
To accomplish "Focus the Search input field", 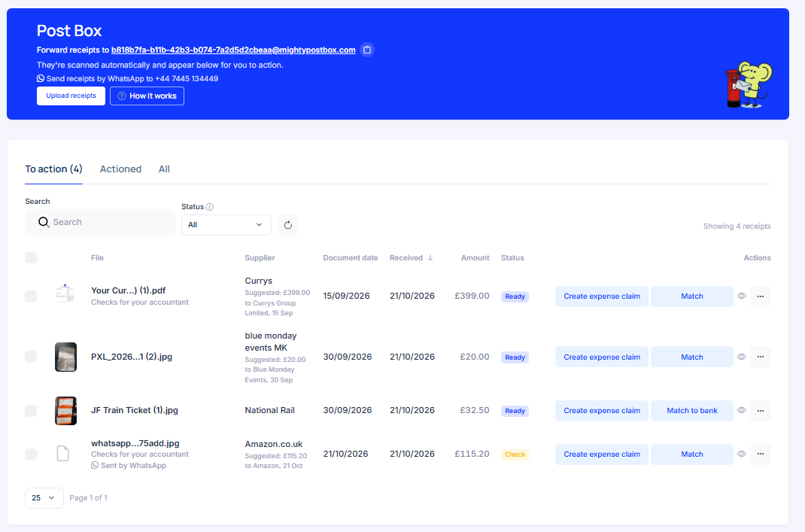I will pyautogui.click(x=100, y=222).
